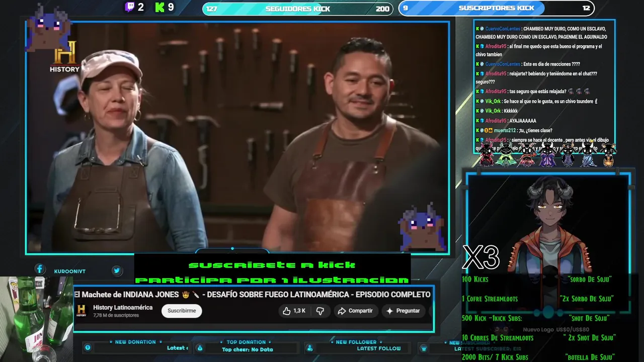
Task: Click the 'LATEST FOLLOW' label
Action: (x=379, y=348)
